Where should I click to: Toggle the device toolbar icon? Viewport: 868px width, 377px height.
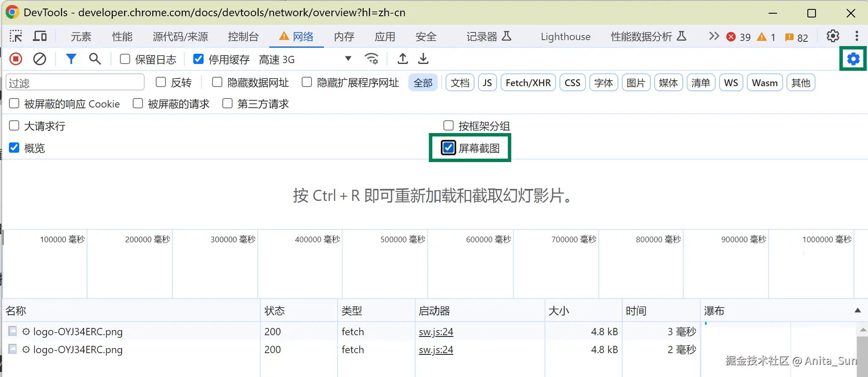(x=40, y=36)
